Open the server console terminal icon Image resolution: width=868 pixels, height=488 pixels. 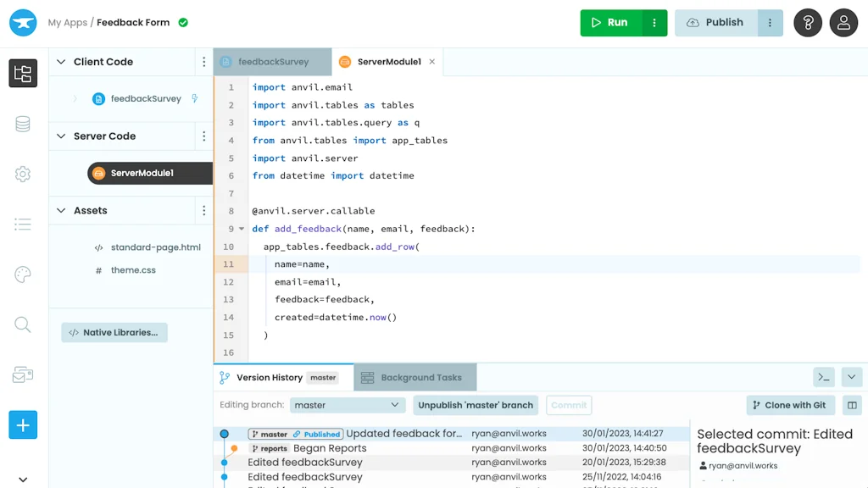pyautogui.click(x=823, y=377)
